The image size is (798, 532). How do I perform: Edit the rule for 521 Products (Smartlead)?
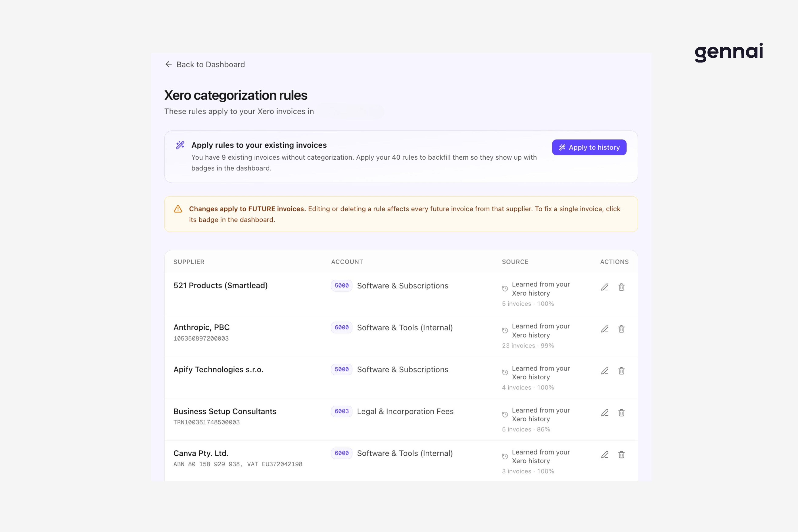pyautogui.click(x=605, y=287)
